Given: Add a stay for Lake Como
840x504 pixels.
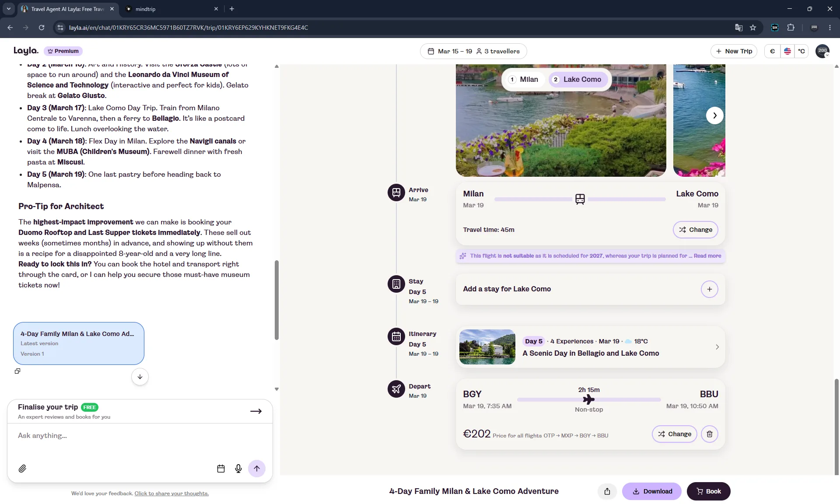Looking at the screenshot, I should (710, 289).
